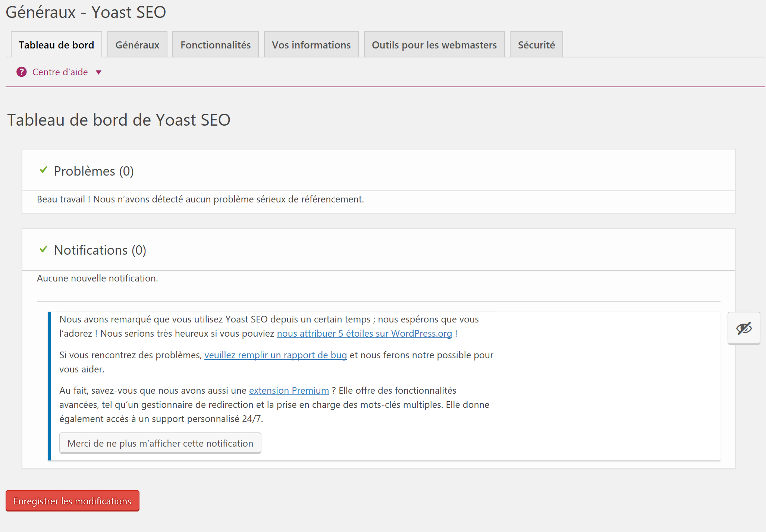This screenshot has width=766, height=532.
Task: Open the Sécurité tab
Action: click(x=536, y=45)
